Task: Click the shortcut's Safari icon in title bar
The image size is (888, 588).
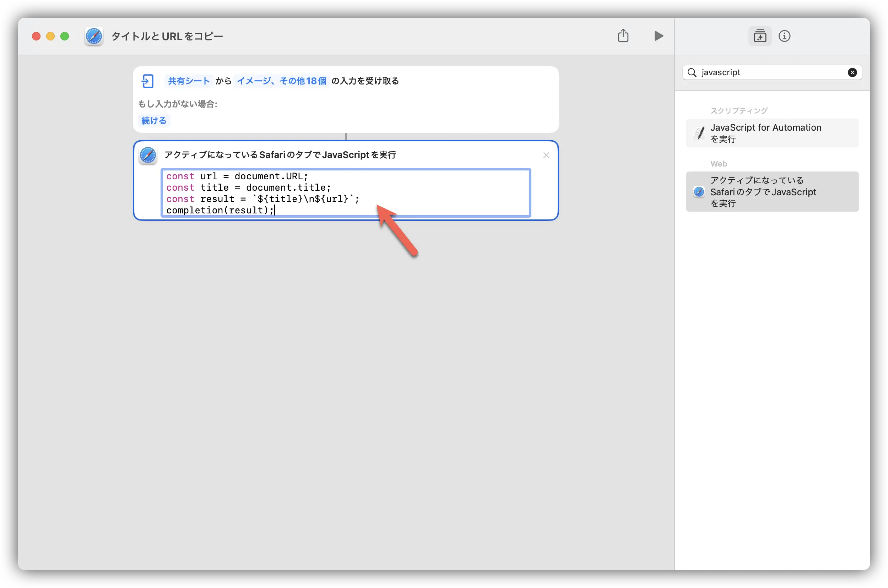Action: tap(94, 36)
